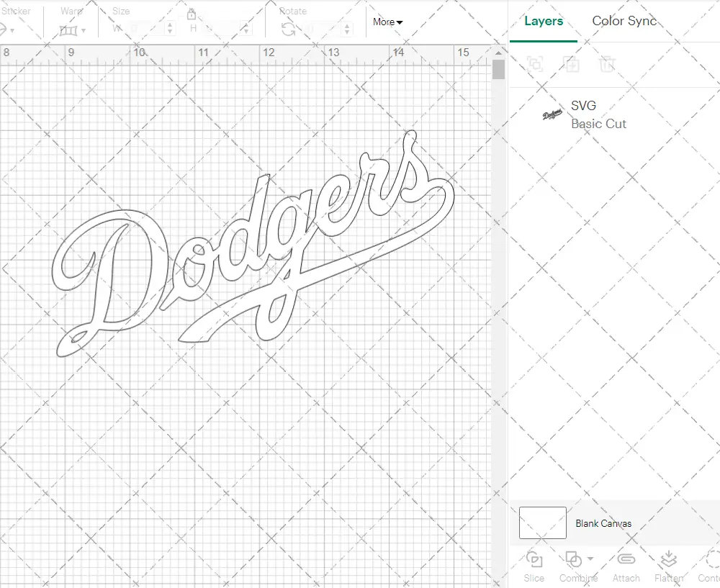Open the Warp dropdown
Image resolution: width=720 pixels, height=588 pixels.
(x=73, y=30)
